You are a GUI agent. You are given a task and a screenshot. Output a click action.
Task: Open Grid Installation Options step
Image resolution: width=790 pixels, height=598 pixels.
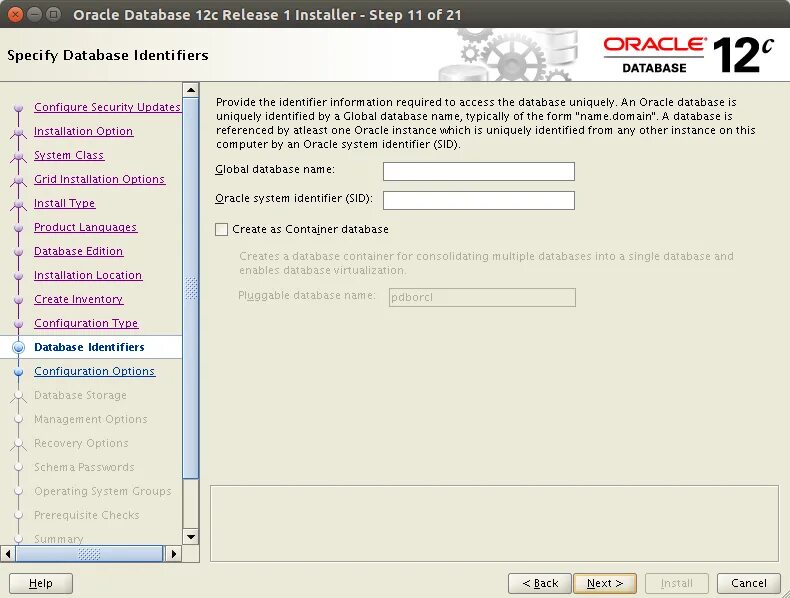pyautogui.click(x=99, y=179)
